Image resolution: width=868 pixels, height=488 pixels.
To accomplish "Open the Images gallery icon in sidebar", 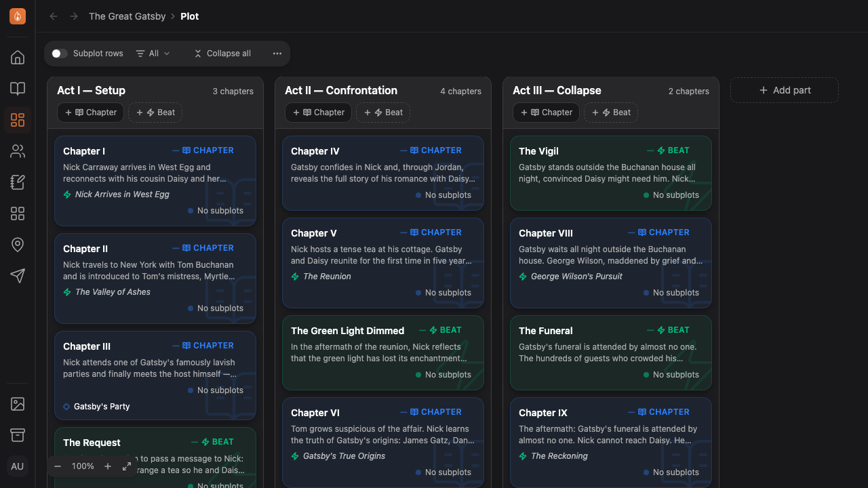I will (x=18, y=404).
